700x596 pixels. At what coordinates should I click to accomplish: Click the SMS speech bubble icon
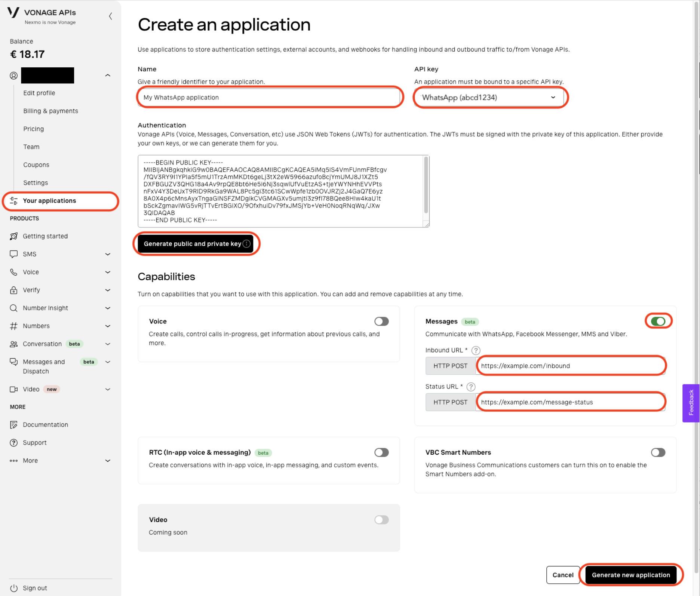coord(14,254)
